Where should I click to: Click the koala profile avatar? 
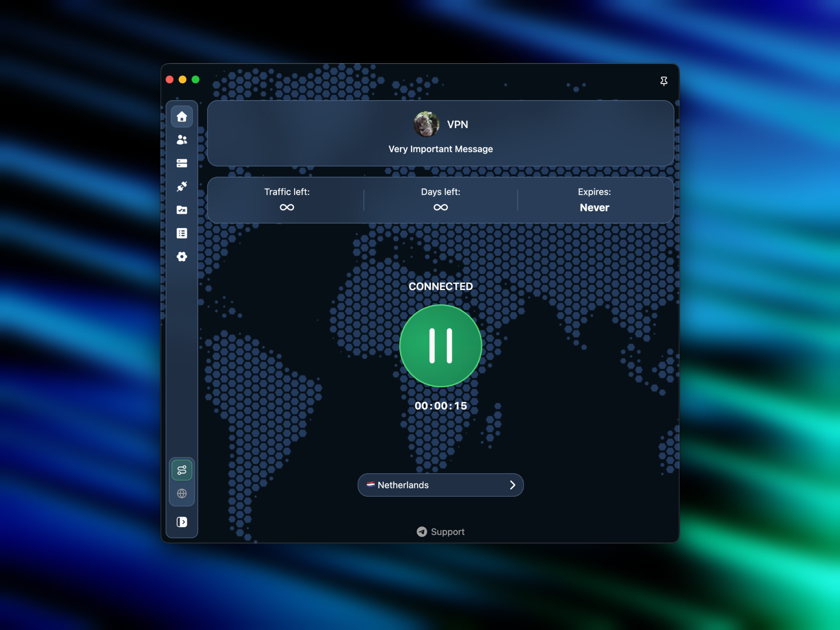[427, 124]
